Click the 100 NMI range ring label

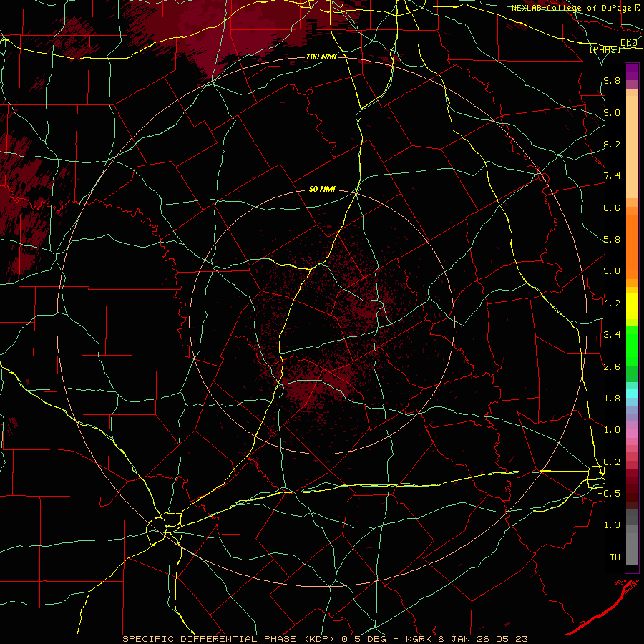click(x=321, y=57)
